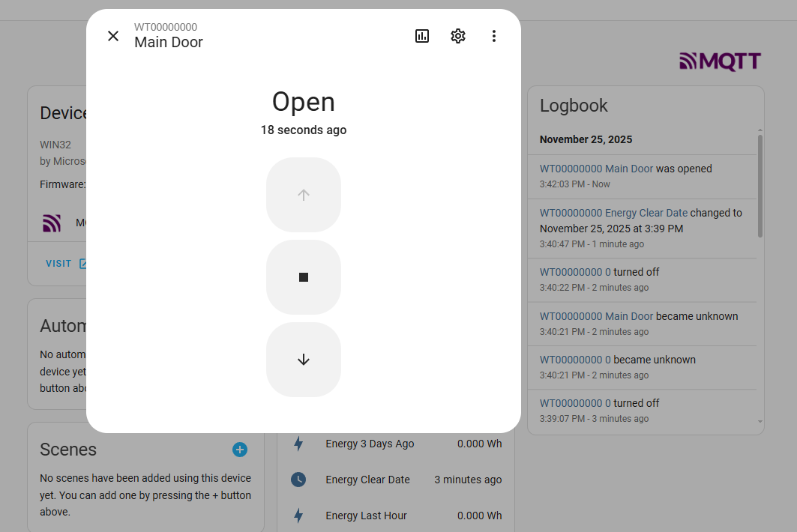
Task: Click the '3 minutes ago' Energy Clear Date value
Action: [x=468, y=480]
